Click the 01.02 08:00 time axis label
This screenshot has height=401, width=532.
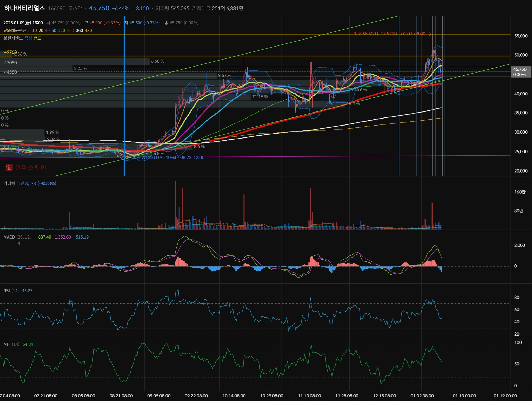422,396
